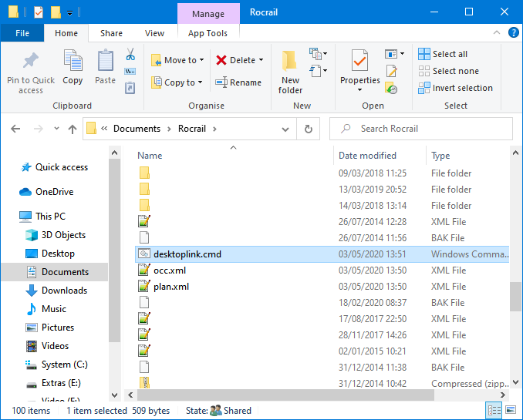This screenshot has width=523, height=420.
Task: Refresh the Rocrail folder view
Action: pos(309,129)
